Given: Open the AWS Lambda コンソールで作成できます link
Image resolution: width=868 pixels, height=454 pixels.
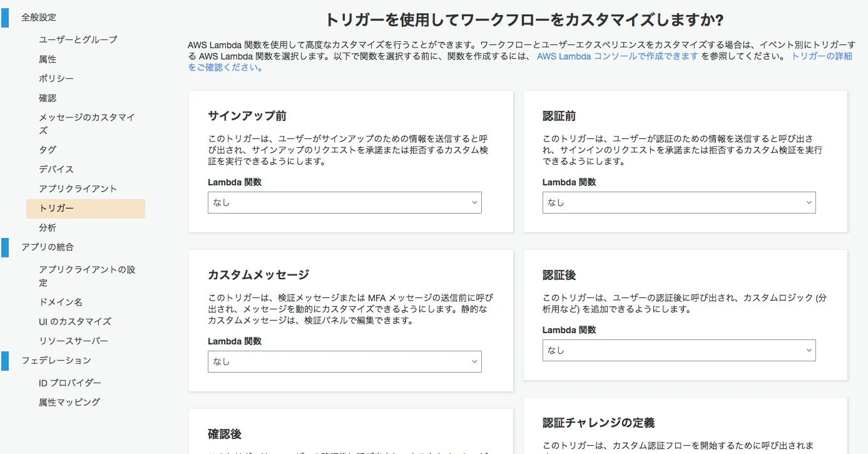Looking at the screenshot, I should (x=617, y=56).
